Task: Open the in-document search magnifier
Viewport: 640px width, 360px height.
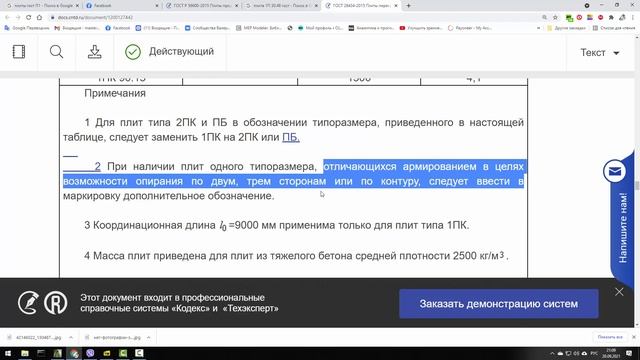Action: coord(56,52)
